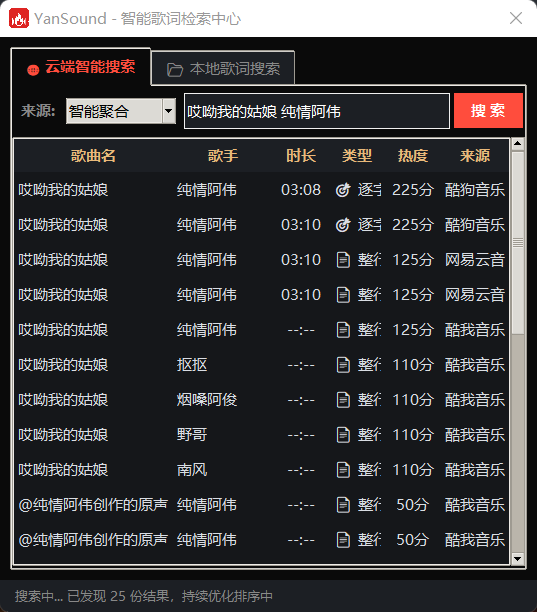The image size is (537, 612).
Task: Click the YanSound flame app logo
Action: coord(19,18)
